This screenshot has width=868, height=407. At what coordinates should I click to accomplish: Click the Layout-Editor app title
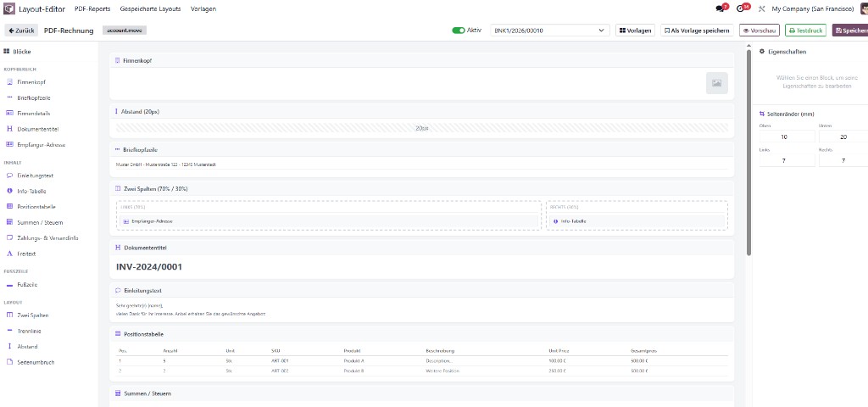(42, 8)
